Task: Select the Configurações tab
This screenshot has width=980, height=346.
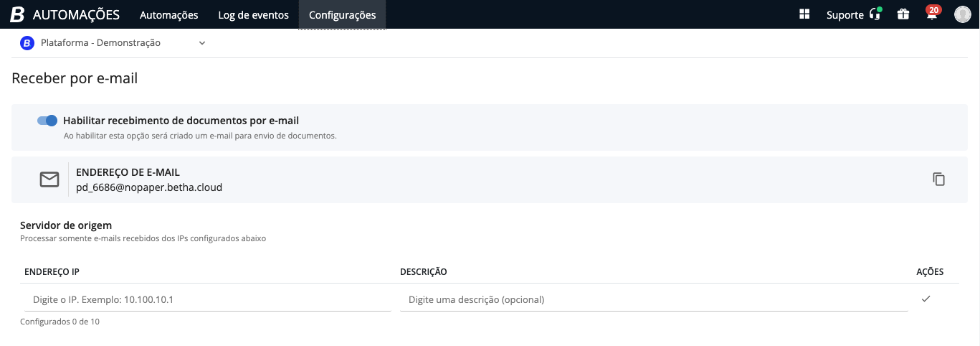Action: coord(342,15)
